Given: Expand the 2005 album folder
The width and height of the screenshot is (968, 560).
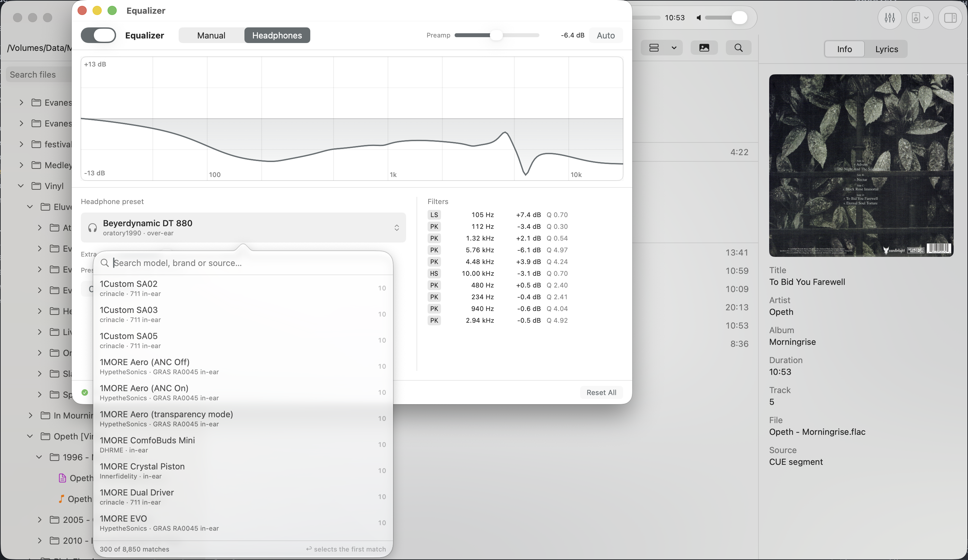Looking at the screenshot, I should coord(39,520).
